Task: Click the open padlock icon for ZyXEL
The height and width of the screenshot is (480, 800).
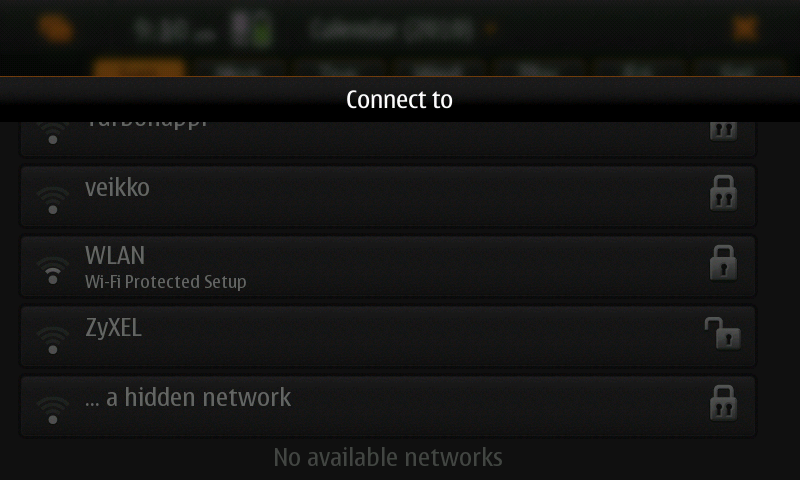Action: pyautogui.click(x=722, y=333)
